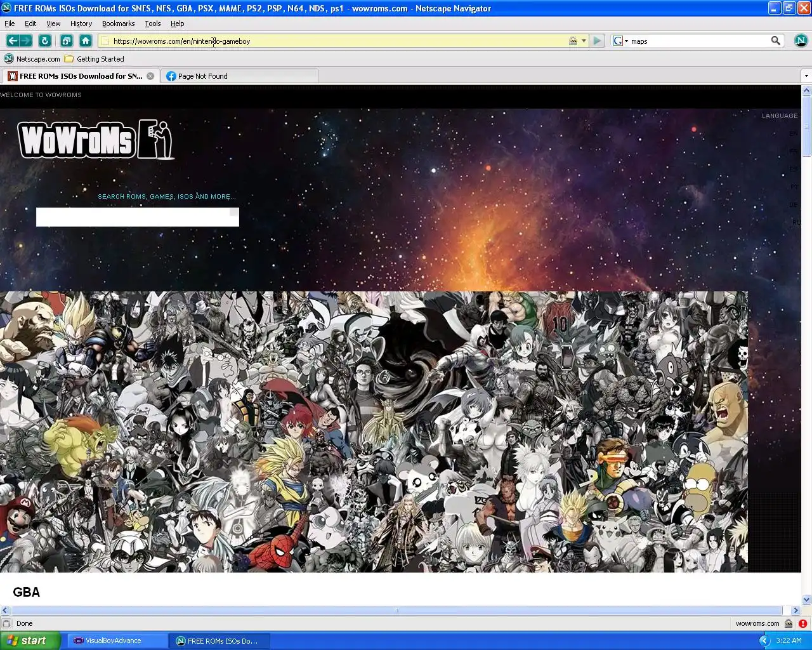Click the 3:22 AM system clock
812x650 pixels.
[x=789, y=640]
